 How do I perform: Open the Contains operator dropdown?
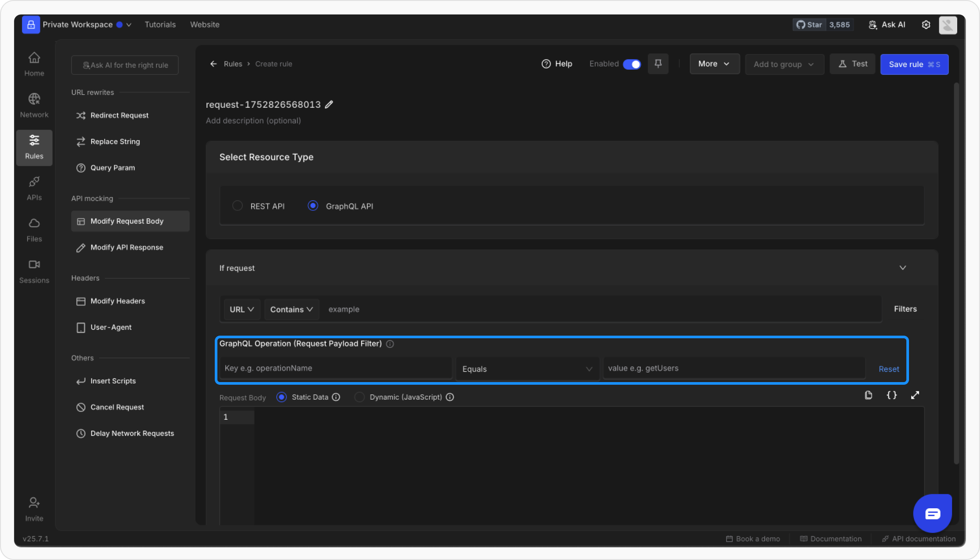pos(291,309)
